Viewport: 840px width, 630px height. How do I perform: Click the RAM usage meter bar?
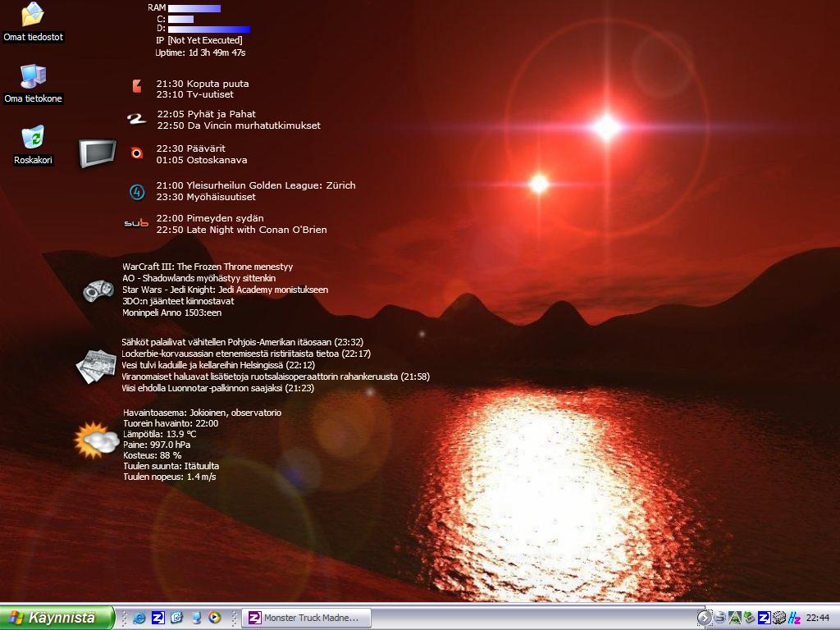[194, 8]
